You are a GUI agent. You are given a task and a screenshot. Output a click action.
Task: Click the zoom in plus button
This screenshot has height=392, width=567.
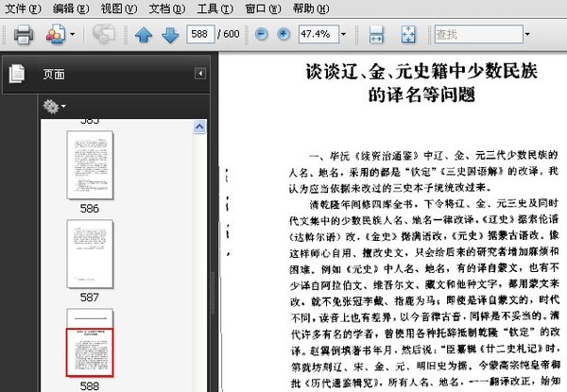(x=283, y=35)
